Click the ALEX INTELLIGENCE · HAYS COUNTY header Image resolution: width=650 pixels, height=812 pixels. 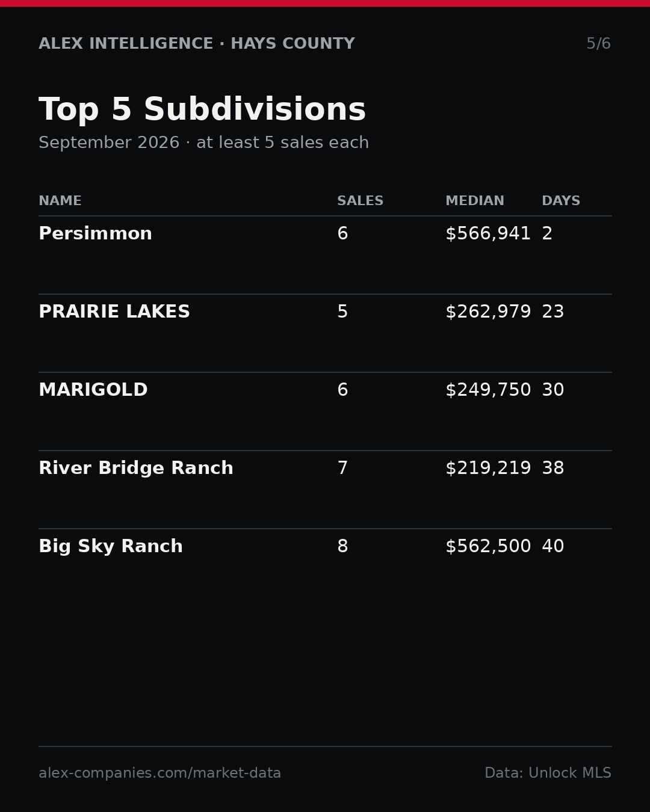click(x=197, y=44)
